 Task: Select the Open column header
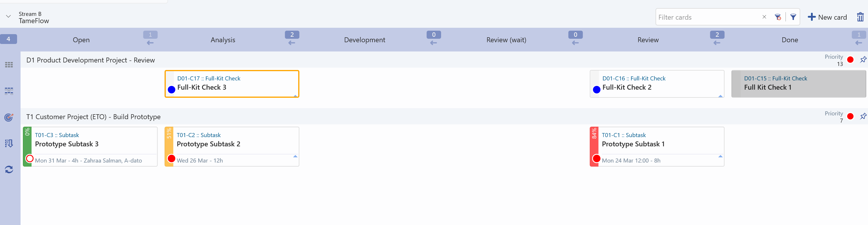[81, 40]
